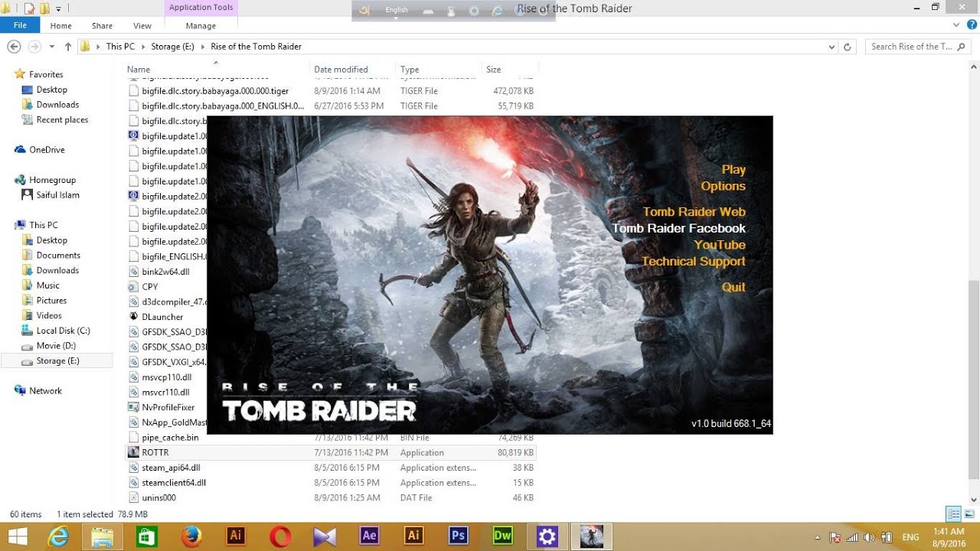The width and height of the screenshot is (980, 551).
Task: Sort files by the Size column
Action: click(494, 70)
